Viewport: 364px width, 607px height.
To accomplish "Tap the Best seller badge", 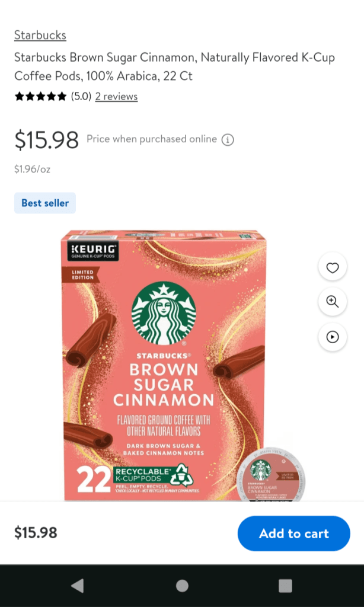I will [45, 203].
